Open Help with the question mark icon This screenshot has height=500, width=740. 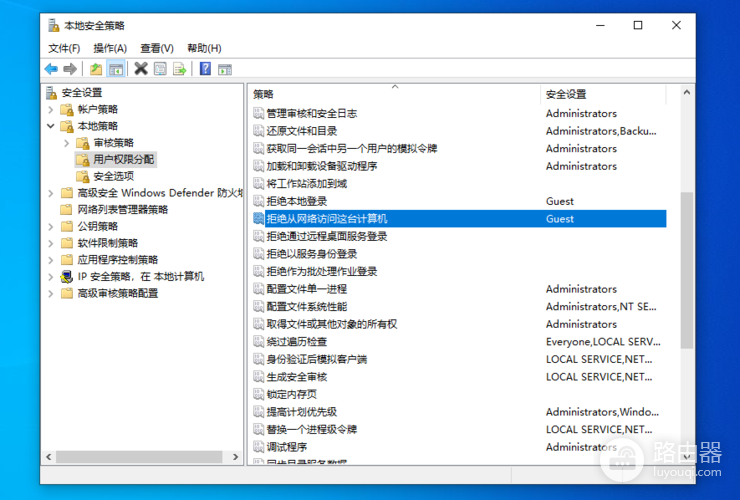point(205,69)
